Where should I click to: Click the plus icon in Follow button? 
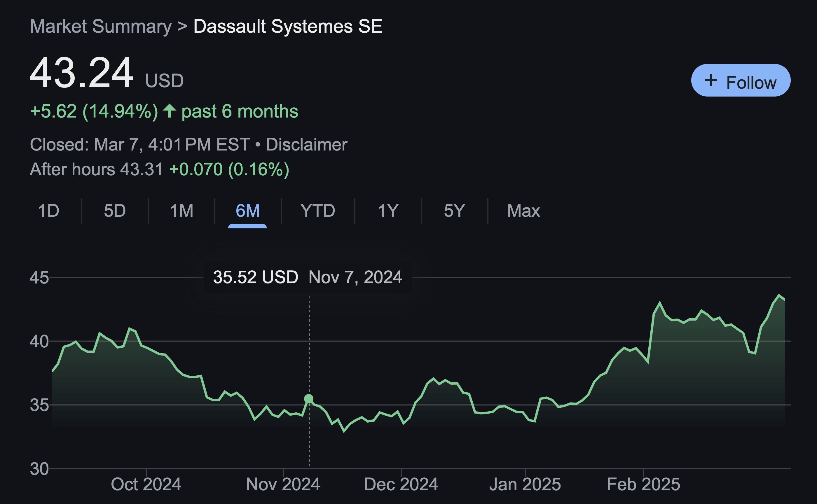[x=710, y=80]
